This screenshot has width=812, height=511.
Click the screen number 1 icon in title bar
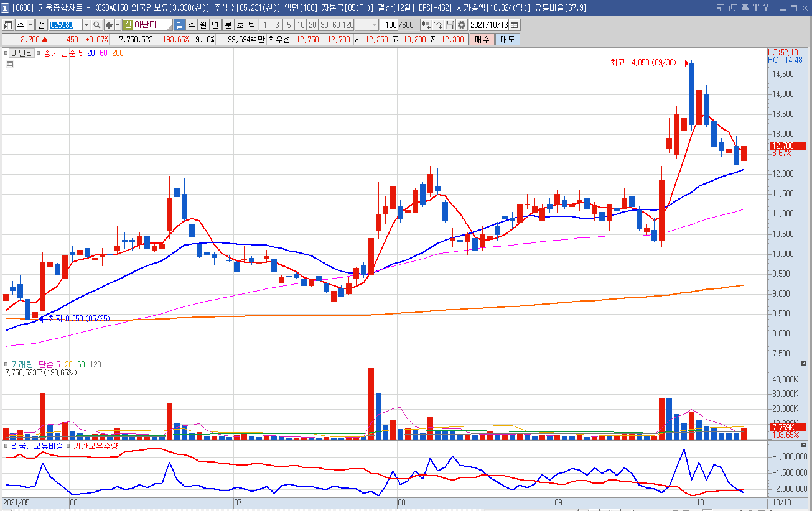(5, 7)
